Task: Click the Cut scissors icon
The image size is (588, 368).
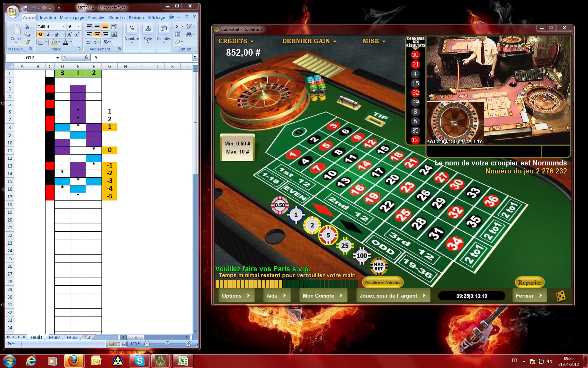Action: (27, 27)
